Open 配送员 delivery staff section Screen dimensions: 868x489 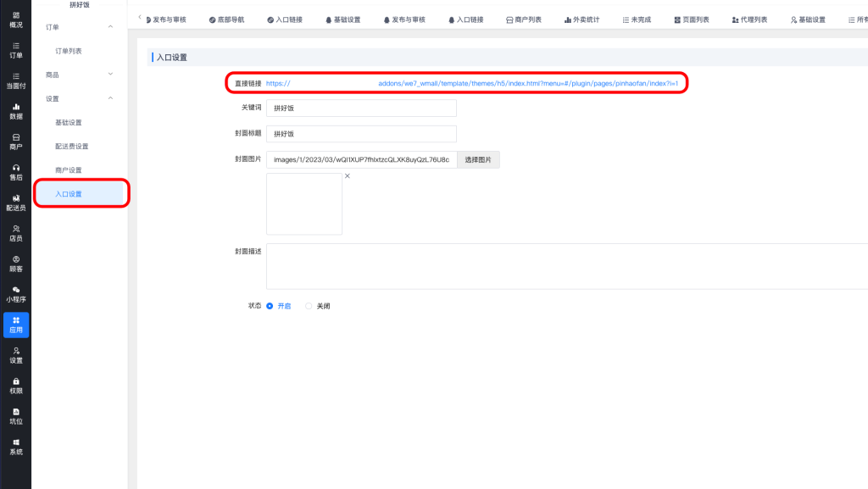(15, 203)
